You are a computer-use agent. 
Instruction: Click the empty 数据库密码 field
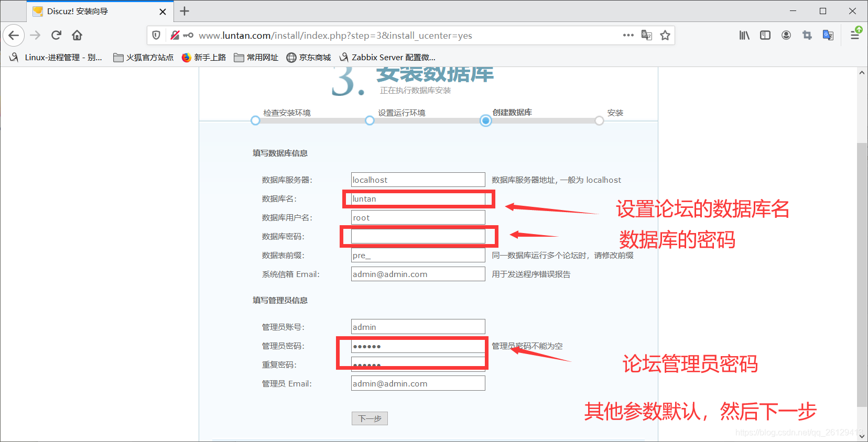[418, 236]
